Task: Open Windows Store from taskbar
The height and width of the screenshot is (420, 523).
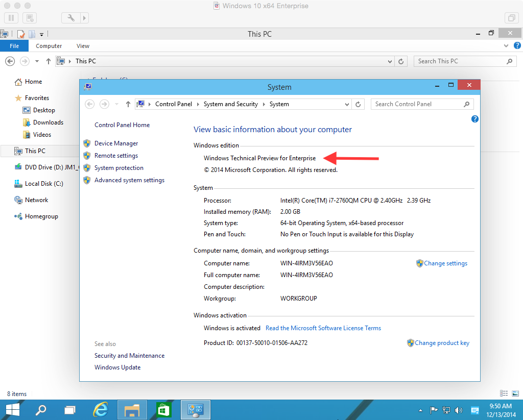Action: tap(163, 410)
